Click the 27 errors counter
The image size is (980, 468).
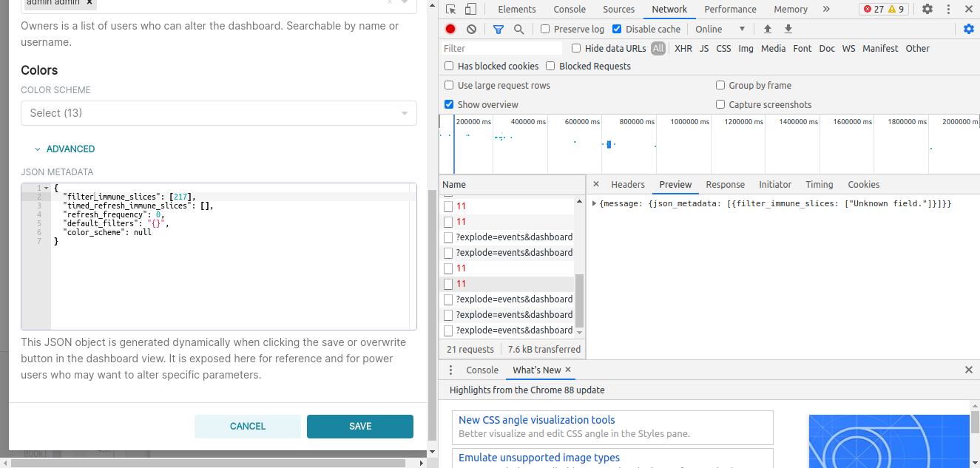pyautogui.click(x=873, y=10)
